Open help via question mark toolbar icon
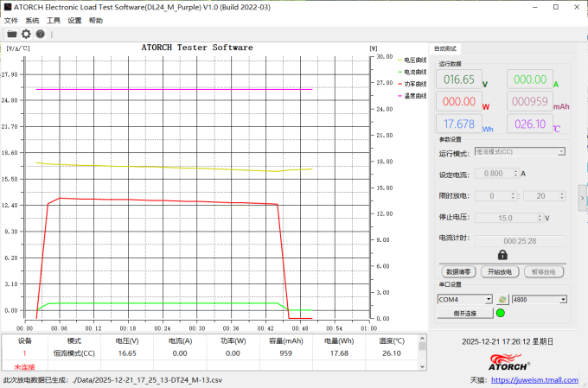The width and height of the screenshot is (588, 388). pos(40,34)
